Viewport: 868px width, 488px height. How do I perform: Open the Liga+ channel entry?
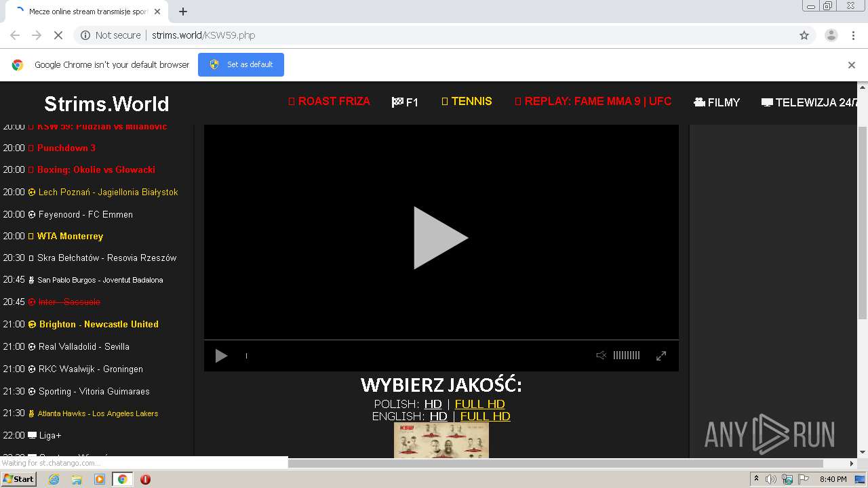pos(50,435)
